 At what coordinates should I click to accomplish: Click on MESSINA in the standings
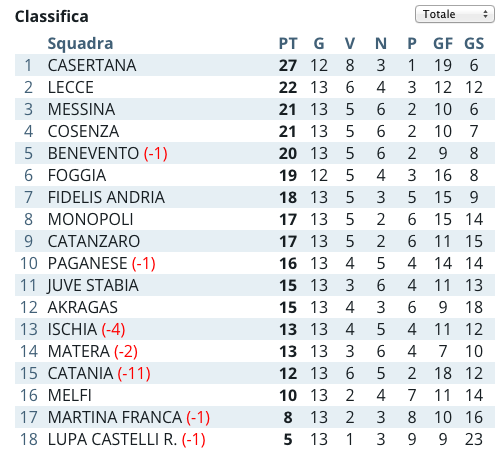click(x=81, y=109)
